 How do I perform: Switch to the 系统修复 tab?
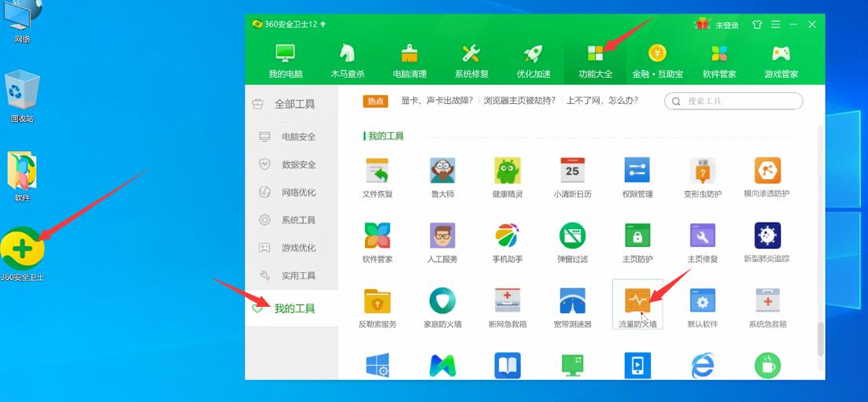[x=471, y=61]
